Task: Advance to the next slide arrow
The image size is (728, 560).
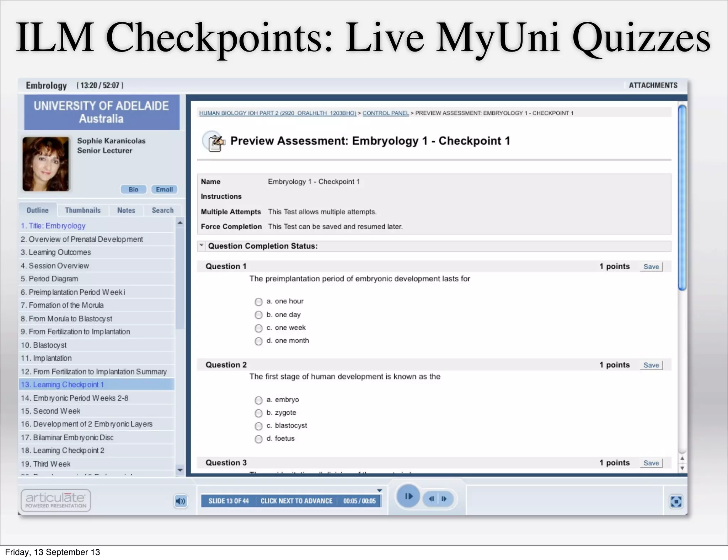Action: [444, 499]
